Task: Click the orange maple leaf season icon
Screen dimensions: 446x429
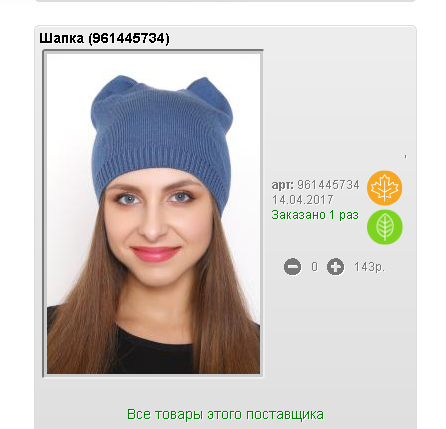Action: pyautogui.click(x=384, y=188)
